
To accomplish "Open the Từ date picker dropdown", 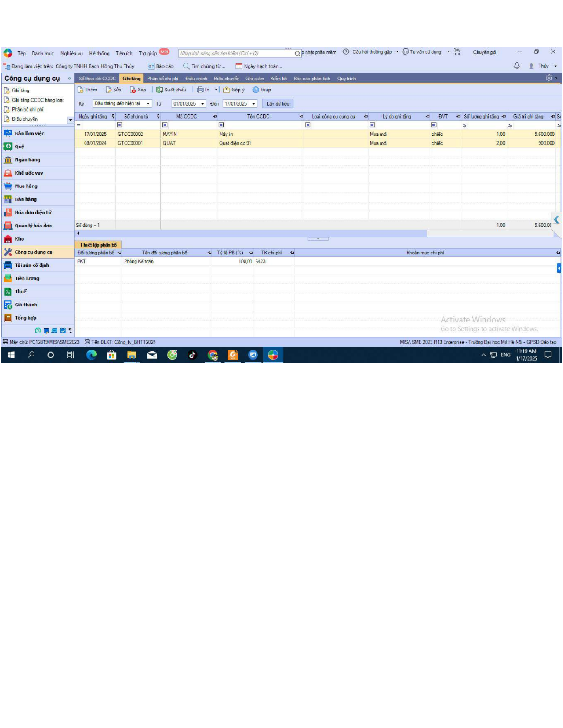I will (203, 104).
